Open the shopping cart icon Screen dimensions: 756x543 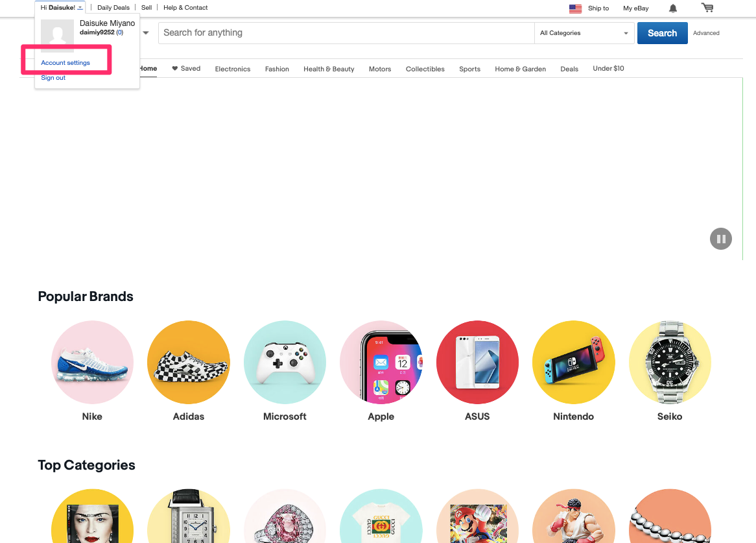point(707,8)
